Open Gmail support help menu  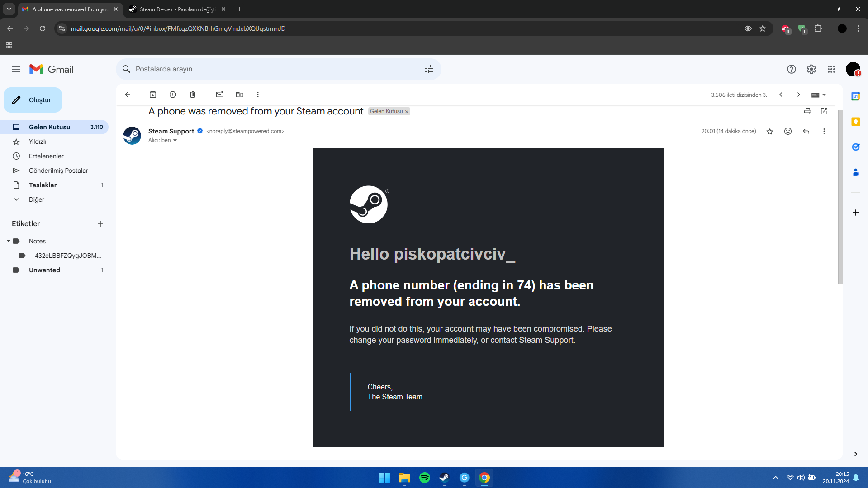coord(792,69)
